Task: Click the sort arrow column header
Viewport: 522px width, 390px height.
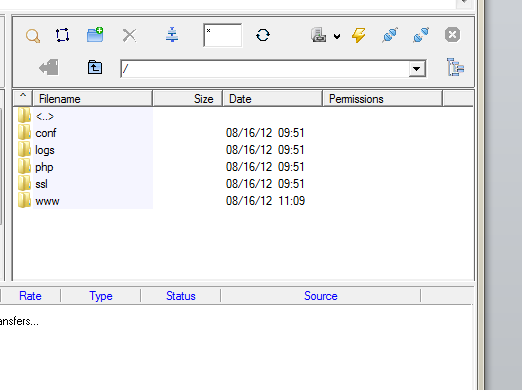Action: 23,98
